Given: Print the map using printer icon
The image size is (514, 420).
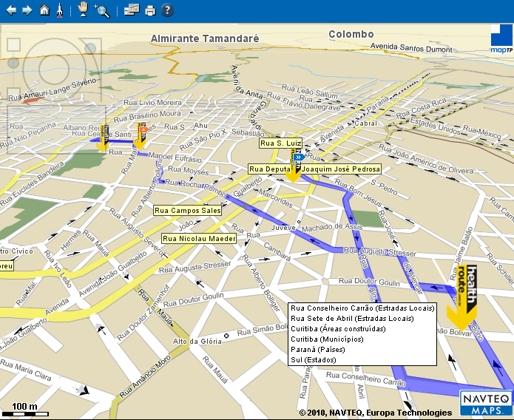Looking at the screenshot, I should [150, 10].
